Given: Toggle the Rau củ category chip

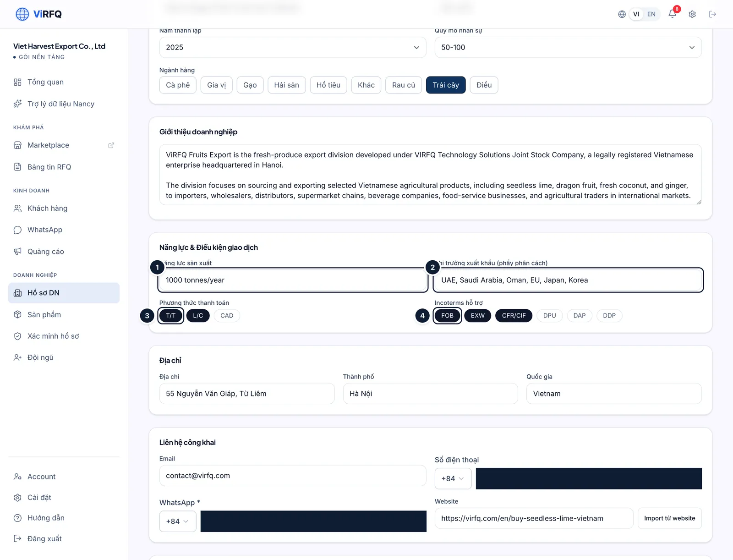Looking at the screenshot, I should [x=404, y=85].
